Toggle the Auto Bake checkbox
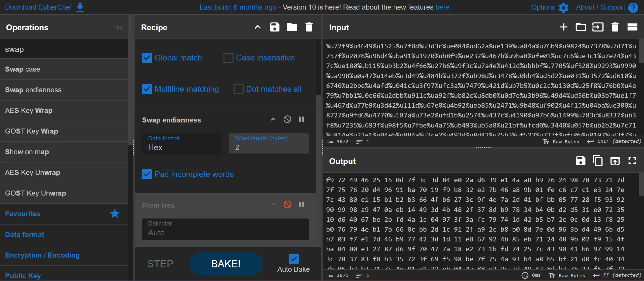The width and height of the screenshot is (644, 281). point(293,259)
